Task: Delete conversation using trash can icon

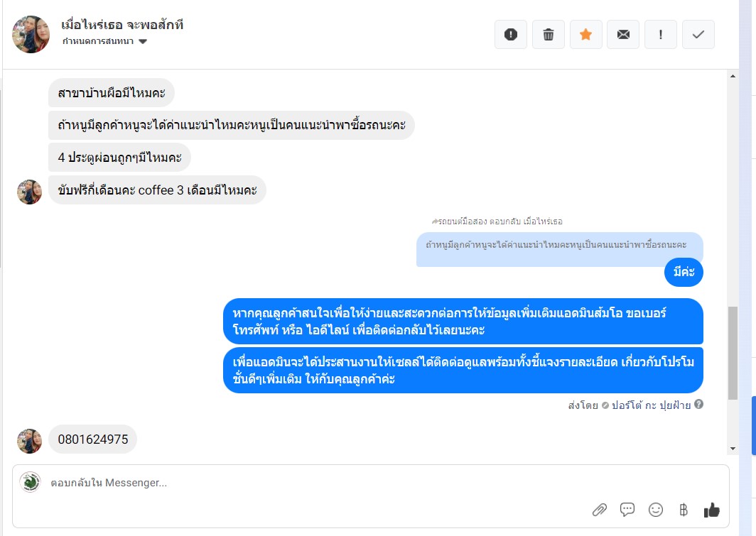Action: pos(549,35)
